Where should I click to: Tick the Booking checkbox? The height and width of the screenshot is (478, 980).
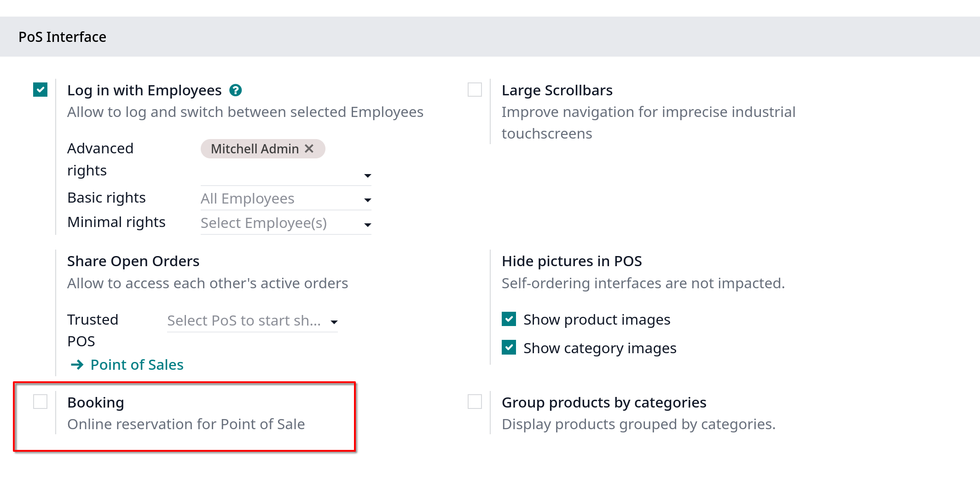[x=41, y=402]
